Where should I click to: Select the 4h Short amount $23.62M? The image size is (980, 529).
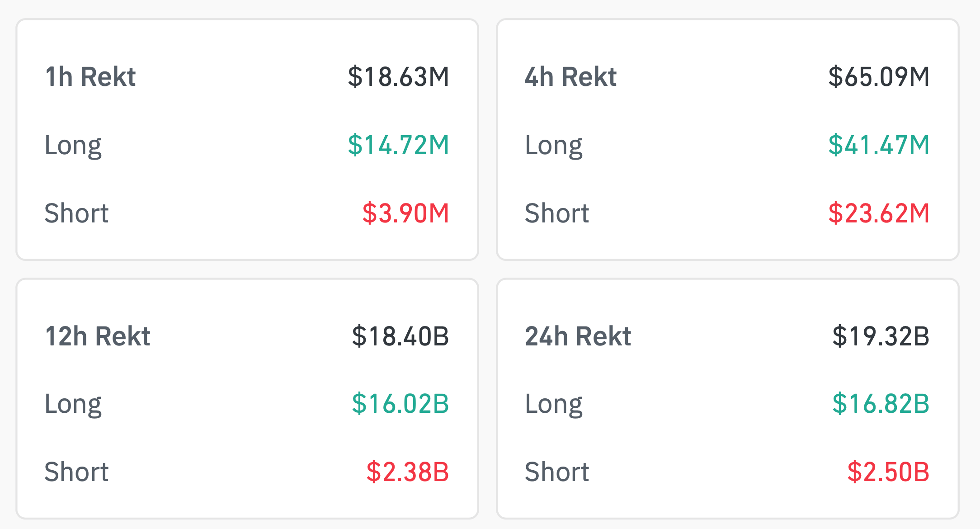pyautogui.click(x=879, y=213)
